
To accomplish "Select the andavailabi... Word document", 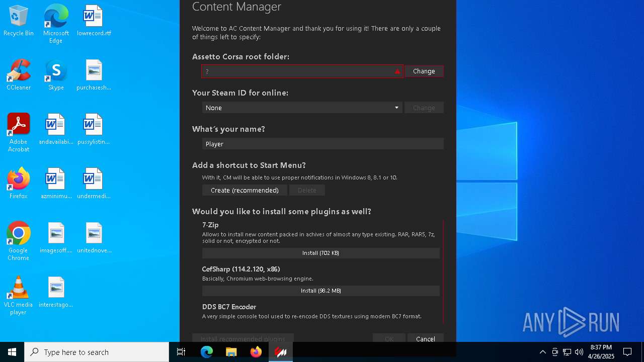I will [56, 129].
